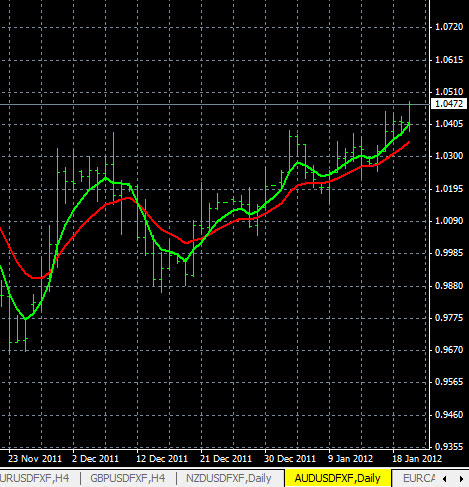Click the 1.0195 price scale label

[x=449, y=189]
